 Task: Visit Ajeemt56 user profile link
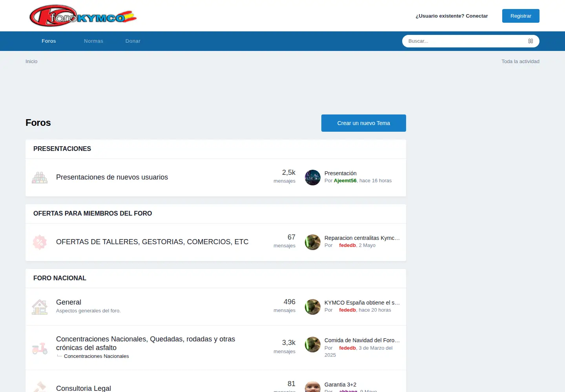pos(345,181)
